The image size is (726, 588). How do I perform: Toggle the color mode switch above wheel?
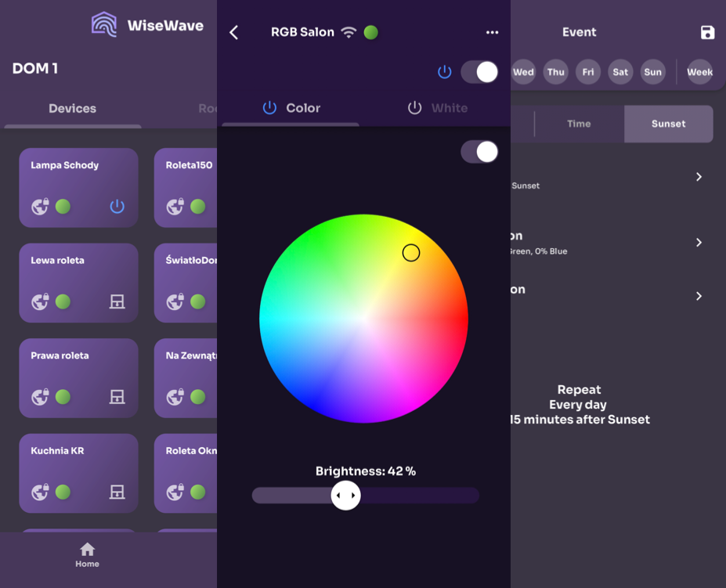479,152
